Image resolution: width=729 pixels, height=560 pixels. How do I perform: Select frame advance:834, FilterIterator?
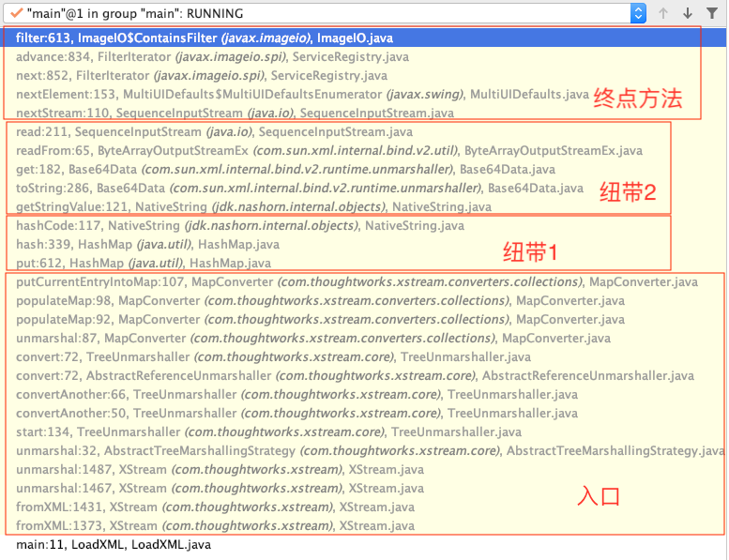364,56
